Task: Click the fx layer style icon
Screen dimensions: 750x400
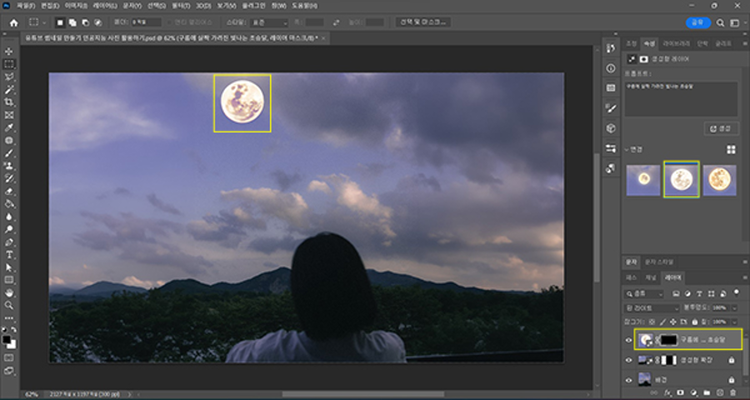Action: (x=667, y=393)
